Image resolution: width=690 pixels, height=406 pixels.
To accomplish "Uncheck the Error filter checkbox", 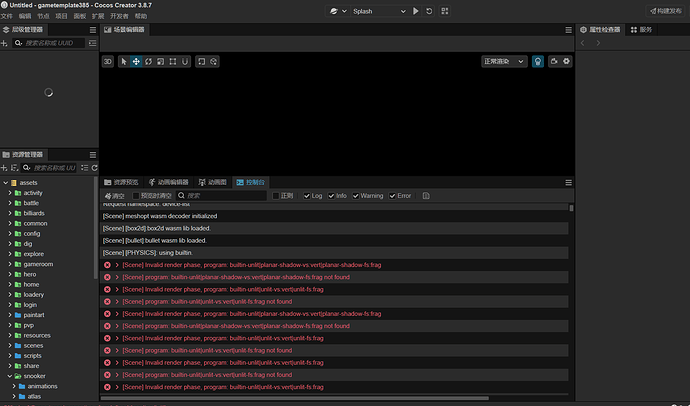I will click(392, 196).
